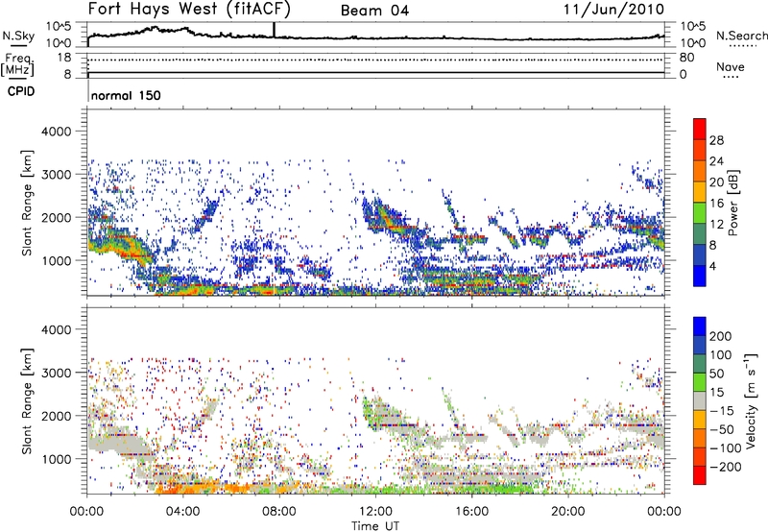The width and height of the screenshot is (768, 532).
Task: Click the '-50' Velocity colorbar tick
Action: pyautogui.click(x=722, y=429)
